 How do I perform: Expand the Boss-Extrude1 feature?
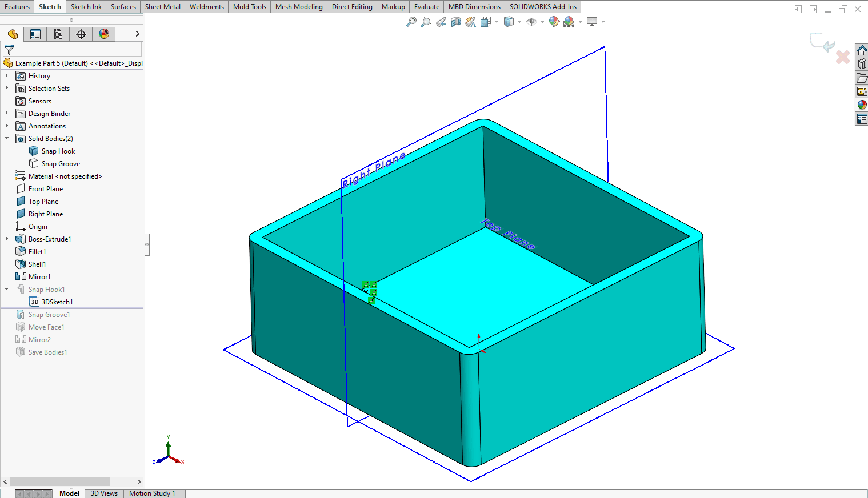tap(7, 239)
